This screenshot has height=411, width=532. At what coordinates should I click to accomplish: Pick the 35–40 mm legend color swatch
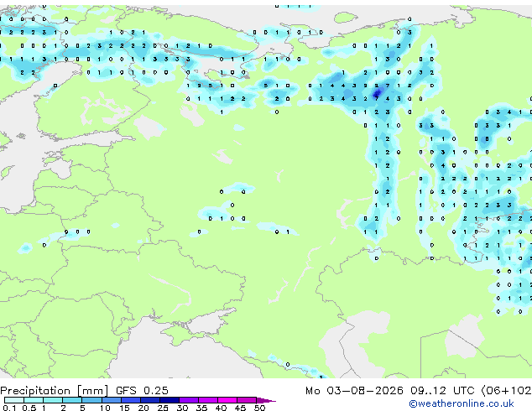208,400
